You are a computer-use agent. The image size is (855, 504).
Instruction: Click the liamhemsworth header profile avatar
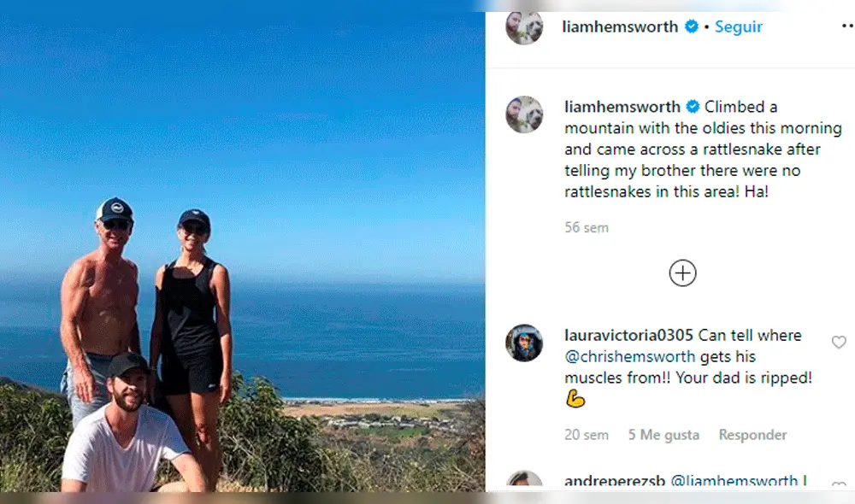click(x=524, y=27)
